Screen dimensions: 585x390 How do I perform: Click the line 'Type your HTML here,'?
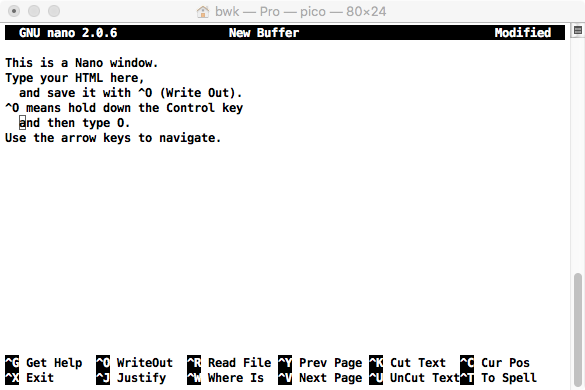coord(75,78)
